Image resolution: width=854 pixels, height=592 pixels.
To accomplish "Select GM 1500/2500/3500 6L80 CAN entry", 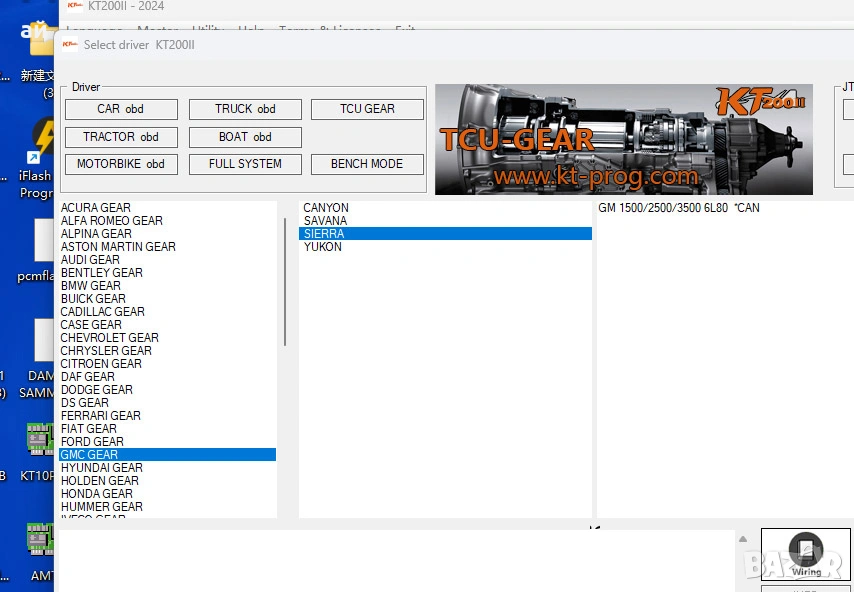I will pyautogui.click(x=679, y=208).
